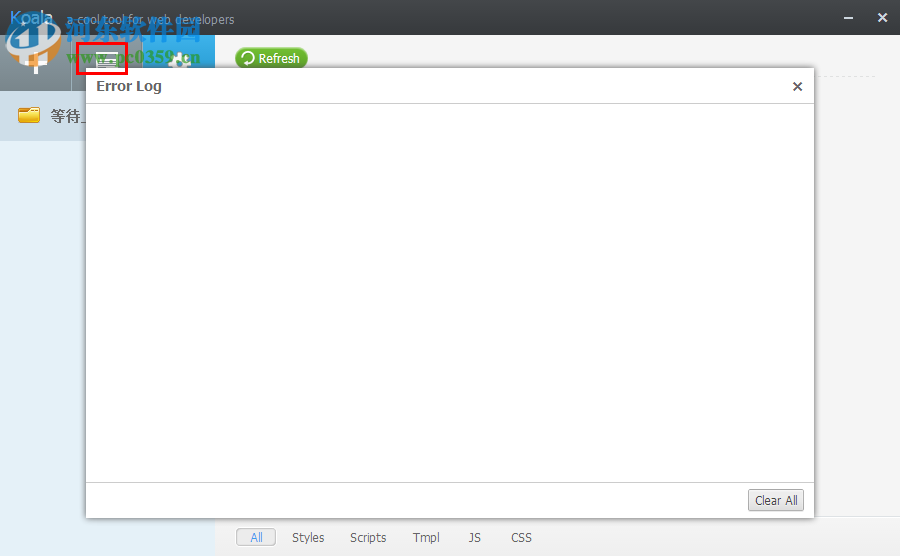900x556 pixels.
Task: Select the 等待 project folder in the sidebar
Action: pyautogui.click(x=43, y=116)
